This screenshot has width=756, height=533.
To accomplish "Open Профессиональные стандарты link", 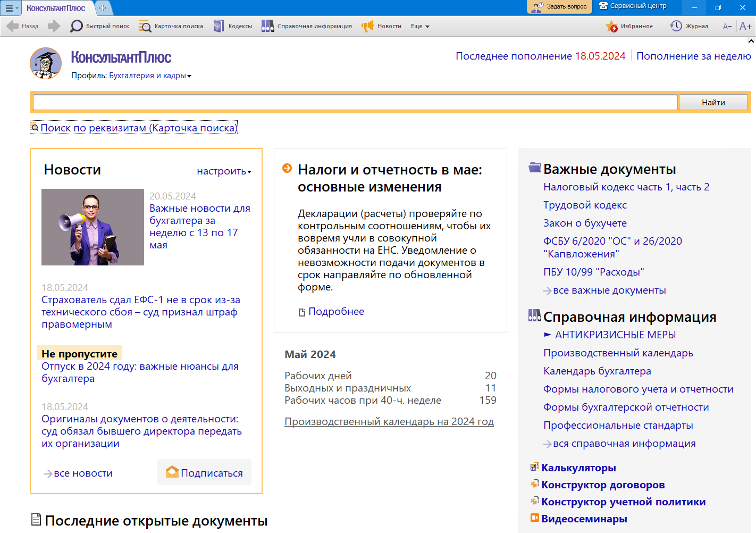I will [x=618, y=425].
